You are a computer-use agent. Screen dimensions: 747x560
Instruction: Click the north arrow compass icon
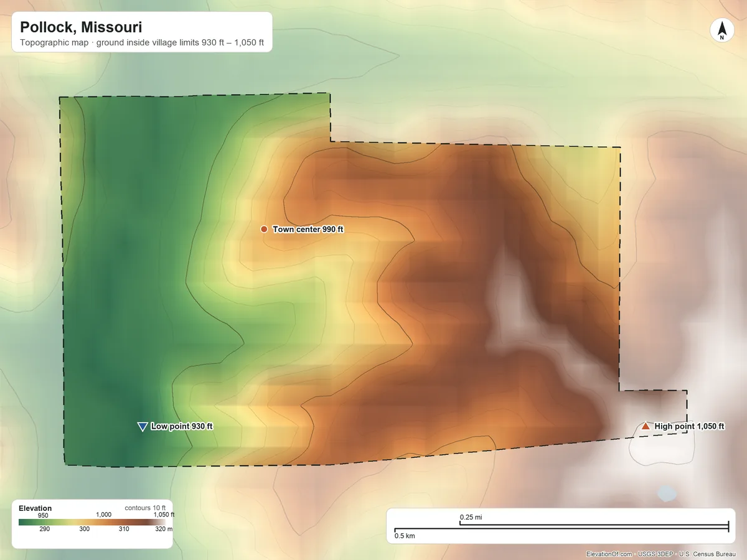(721, 31)
